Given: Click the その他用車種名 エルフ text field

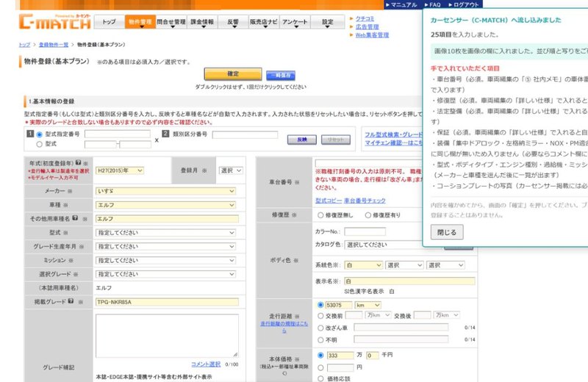Looking at the screenshot, I should (x=167, y=219).
